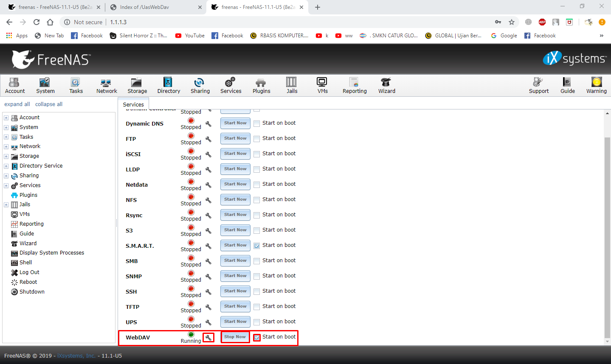This screenshot has width=611, height=364.
Task: Open the Jails toolbar icon
Action: pyautogui.click(x=292, y=85)
